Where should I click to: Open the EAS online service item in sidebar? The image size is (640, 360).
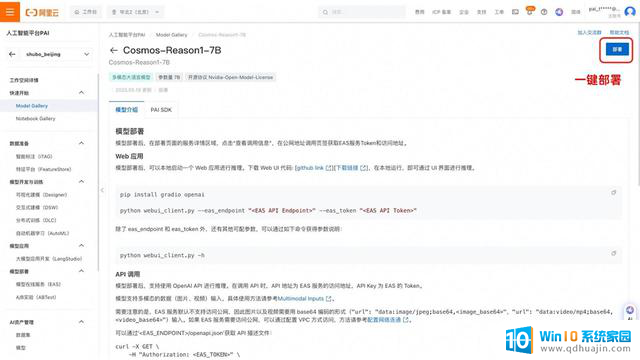(x=38, y=284)
